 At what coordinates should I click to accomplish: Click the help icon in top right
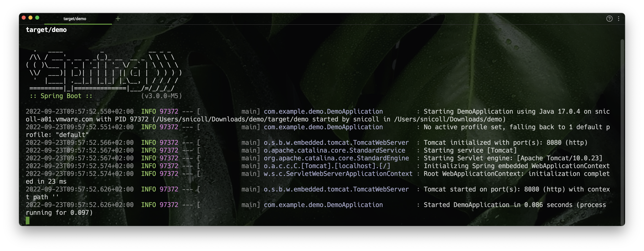(x=609, y=18)
